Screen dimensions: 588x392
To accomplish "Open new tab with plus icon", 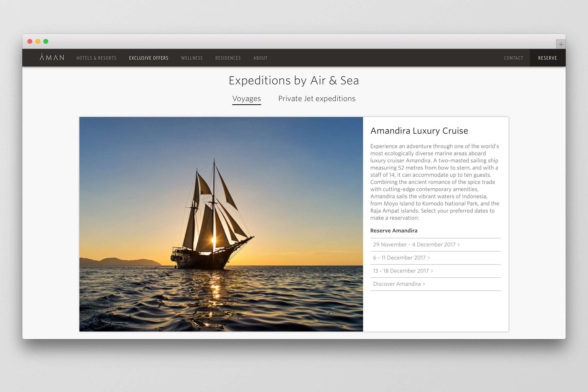I will pyautogui.click(x=561, y=45).
